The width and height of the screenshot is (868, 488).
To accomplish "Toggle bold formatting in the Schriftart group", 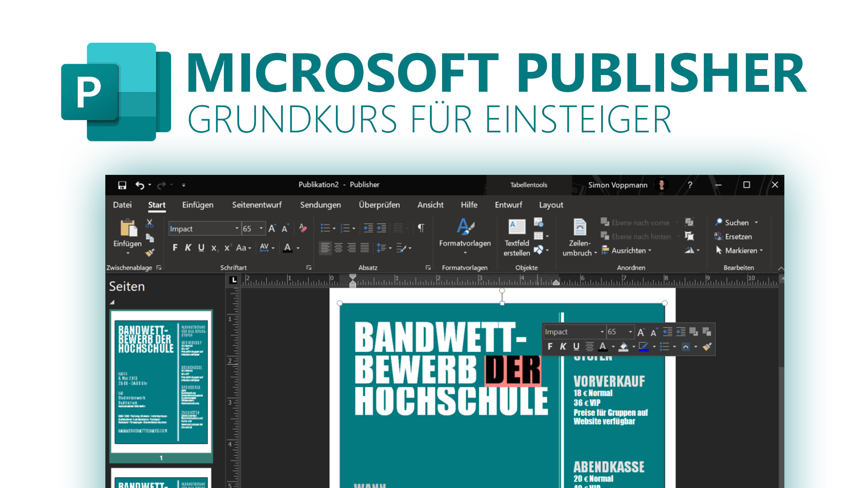I will pyautogui.click(x=175, y=248).
